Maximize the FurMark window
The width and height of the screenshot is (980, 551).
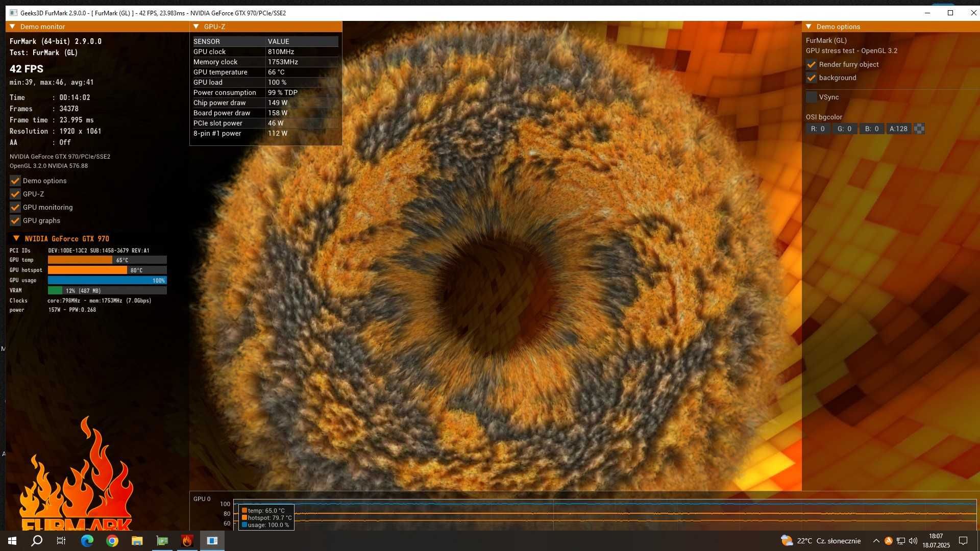point(950,13)
